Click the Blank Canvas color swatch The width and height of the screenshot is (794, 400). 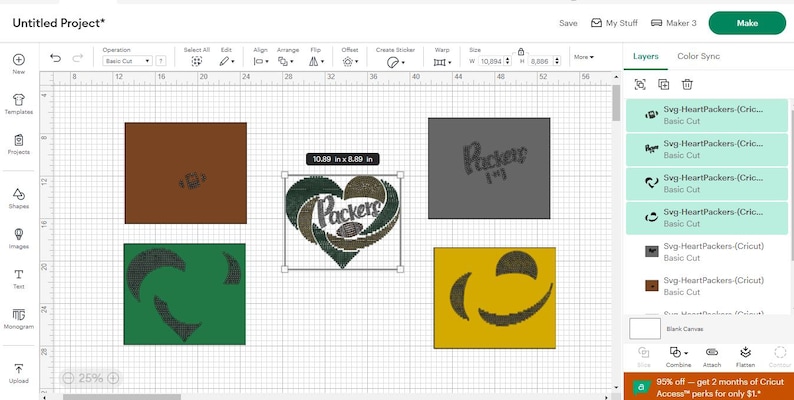(x=645, y=329)
